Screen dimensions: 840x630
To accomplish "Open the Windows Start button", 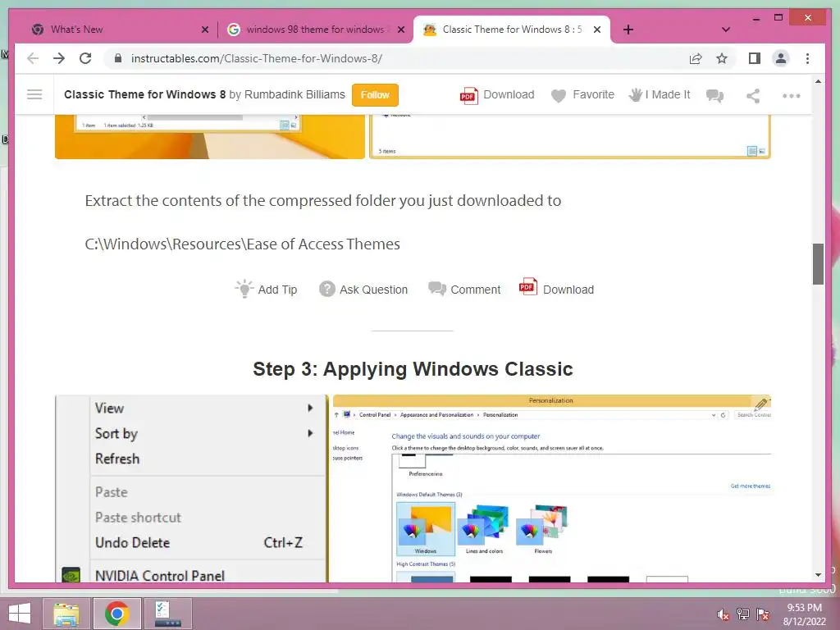I will coord(20,614).
